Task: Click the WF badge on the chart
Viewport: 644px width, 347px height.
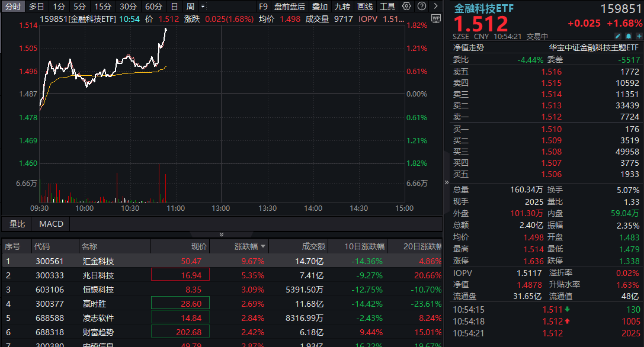Action: pyautogui.click(x=436, y=18)
